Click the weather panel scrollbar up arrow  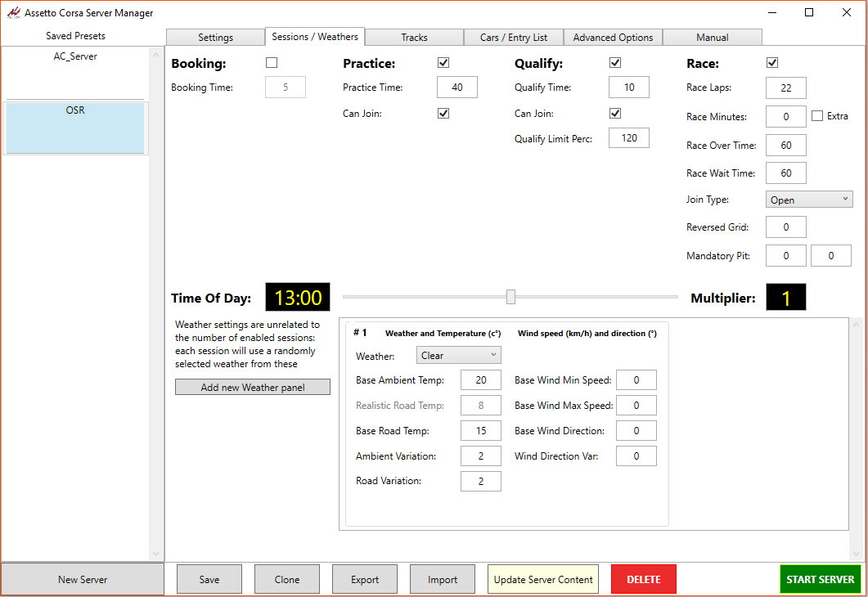856,324
